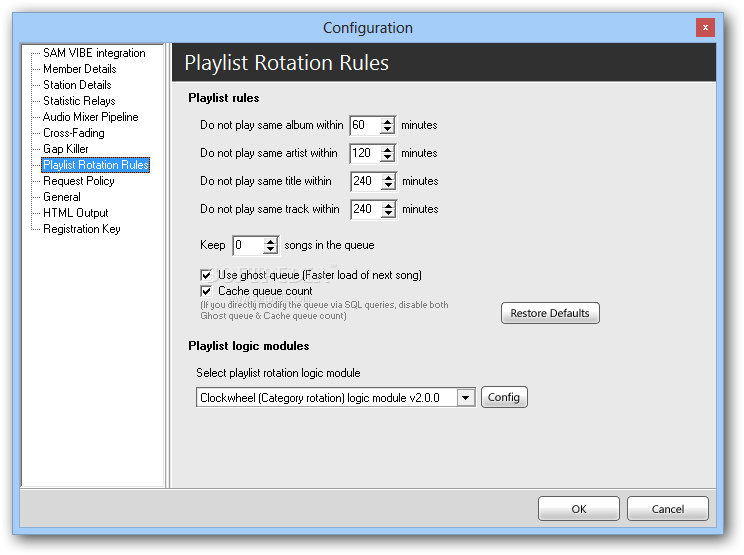The image size is (744, 555).
Task: Select Registration Key item
Action: (82, 229)
